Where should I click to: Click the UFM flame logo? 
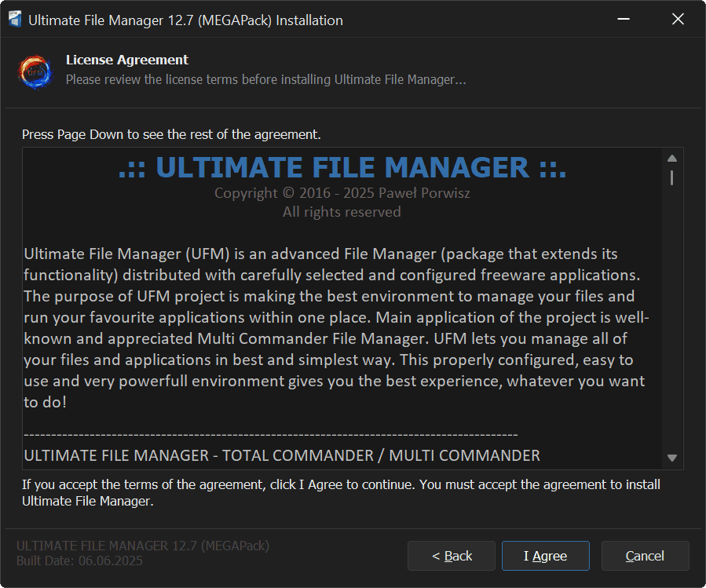(35, 71)
